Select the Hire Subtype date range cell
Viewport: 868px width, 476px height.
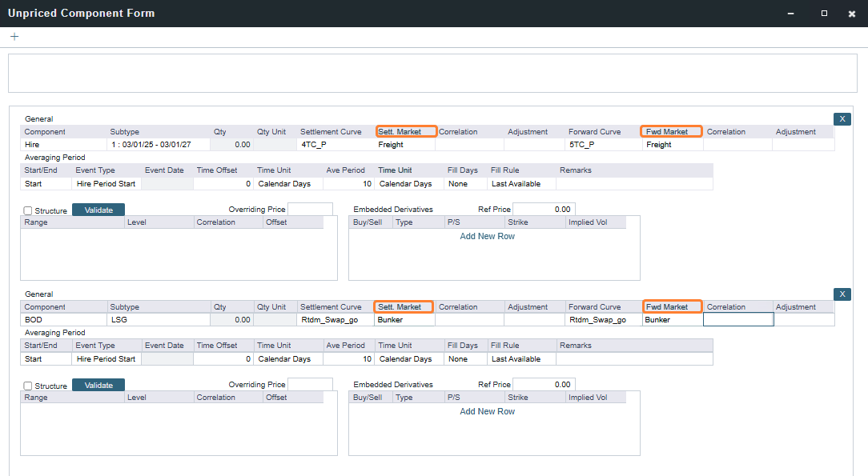point(158,145)
